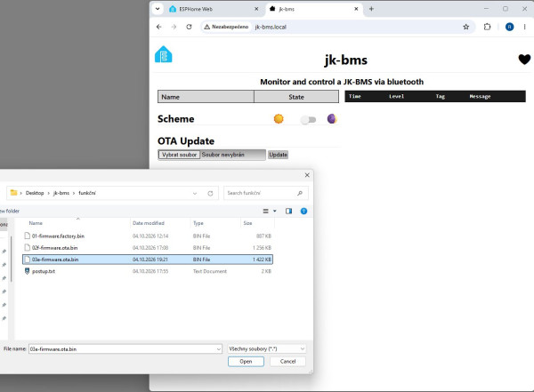Toggle the Scheme light/dark switch
Image resolution: width=534 pixels, height=392 pixels.
(309, 119)
